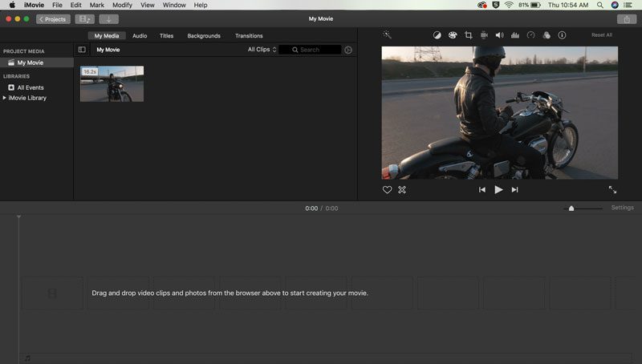Open the speed speedometer icon
Viewport: 642px width, 364px height.
coord(530,35)
